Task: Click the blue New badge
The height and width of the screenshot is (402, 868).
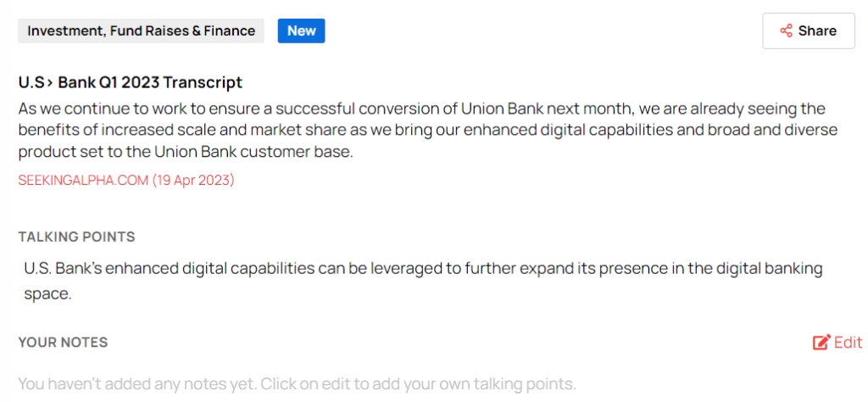Action: 301,31
